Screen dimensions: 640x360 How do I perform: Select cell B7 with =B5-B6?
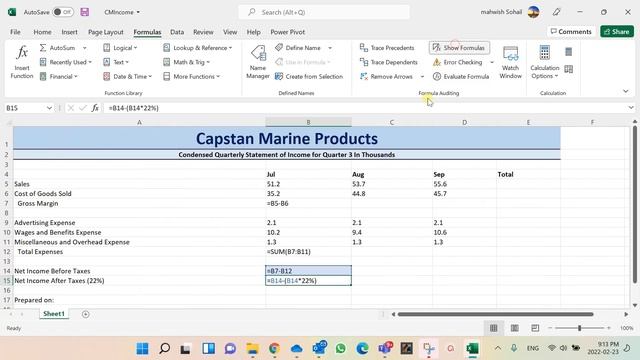point(308,203)
